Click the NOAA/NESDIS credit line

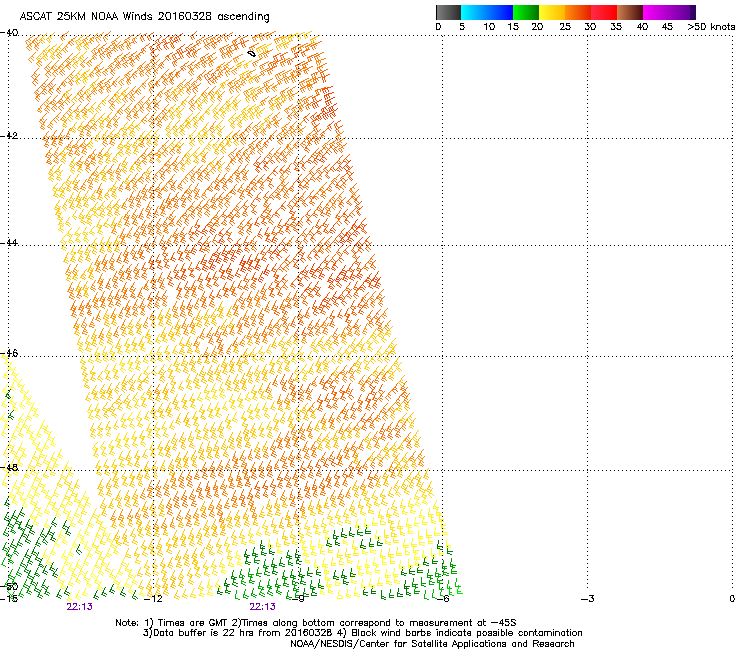click(x=432, y=644)
